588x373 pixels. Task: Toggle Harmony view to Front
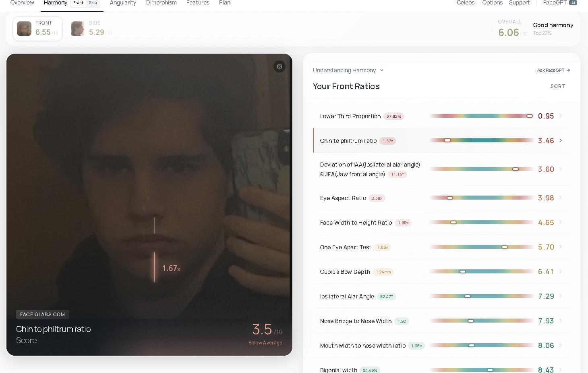coord(78,3)
